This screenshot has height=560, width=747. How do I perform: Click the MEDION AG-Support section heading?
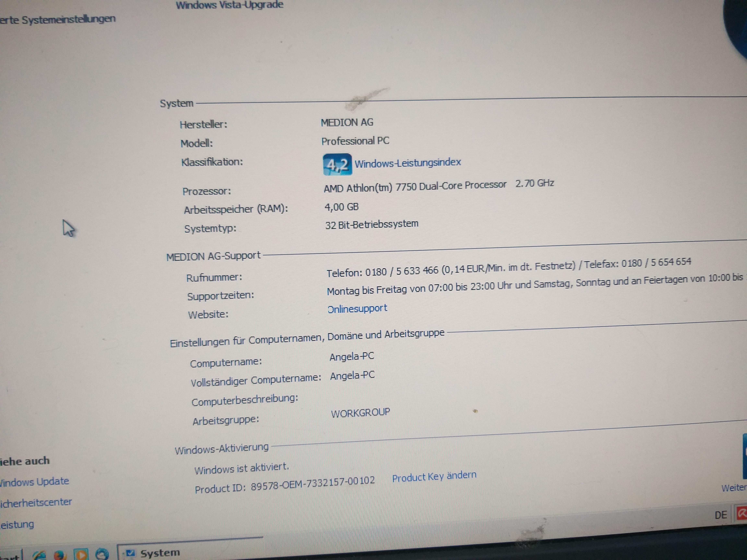213,256
